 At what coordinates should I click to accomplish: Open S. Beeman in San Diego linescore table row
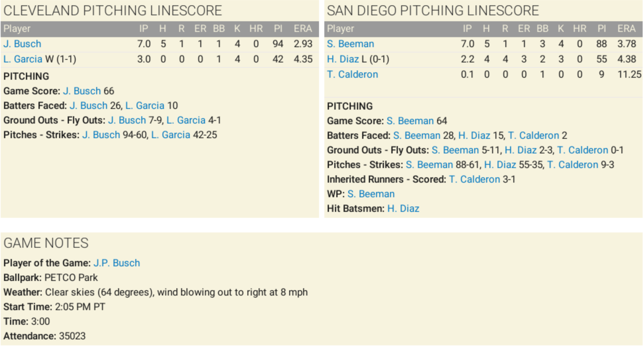tap(350, 44)
